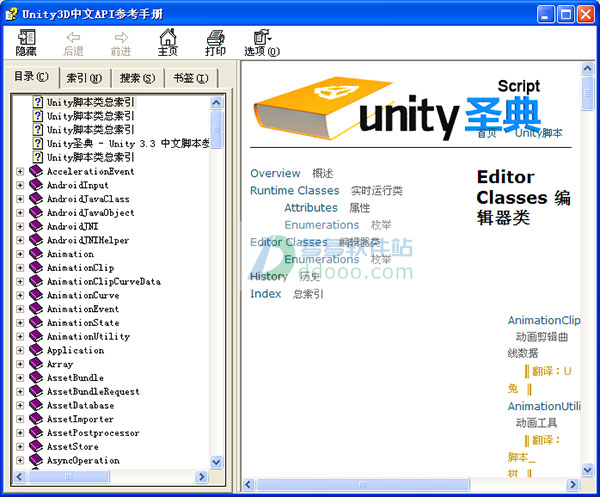
Task: Click the first Unity脚本类总索引 page icon
Action: [x=38, y=102]
